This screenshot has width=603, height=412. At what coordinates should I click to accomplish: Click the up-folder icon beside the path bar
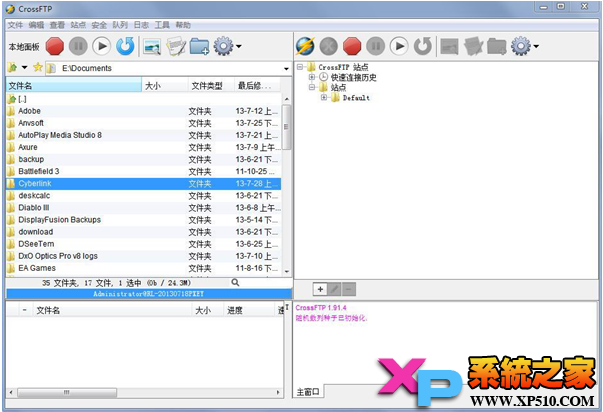pos(12,68)
